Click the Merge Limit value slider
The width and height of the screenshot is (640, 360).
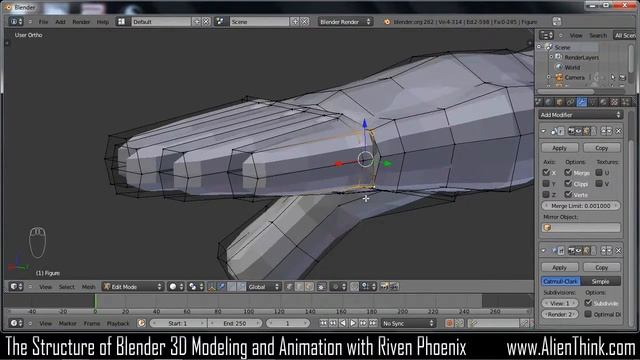580,206
